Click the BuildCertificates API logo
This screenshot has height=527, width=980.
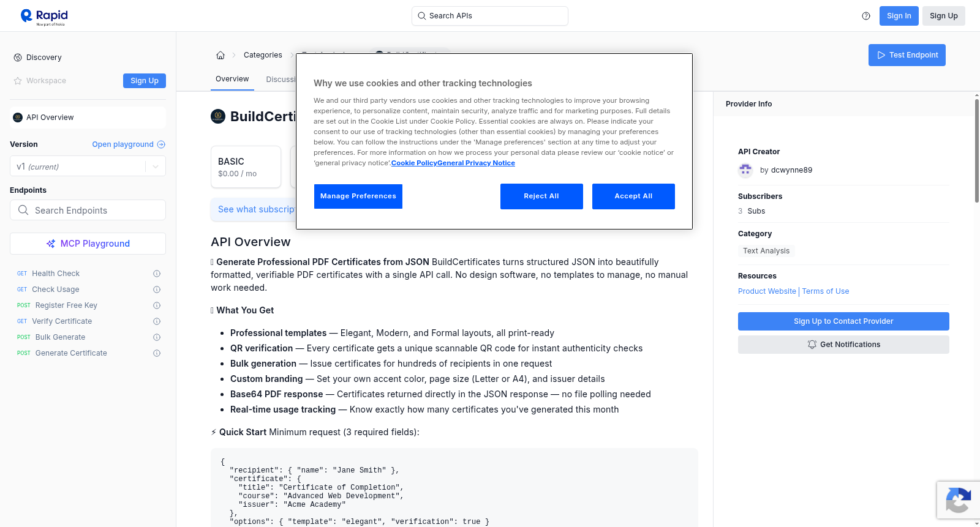coord(218,116)
